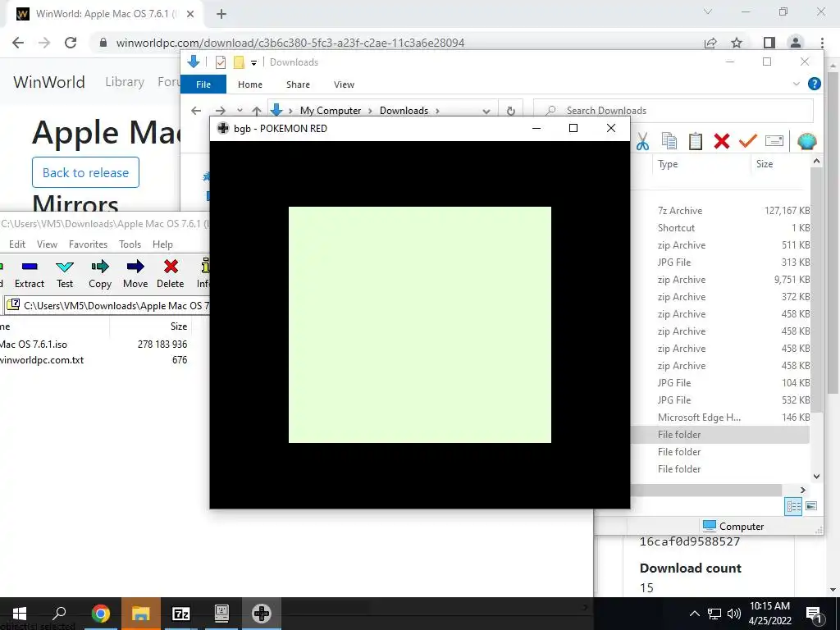Click the Extract button in 7-Zip

(x=30, y=274)
